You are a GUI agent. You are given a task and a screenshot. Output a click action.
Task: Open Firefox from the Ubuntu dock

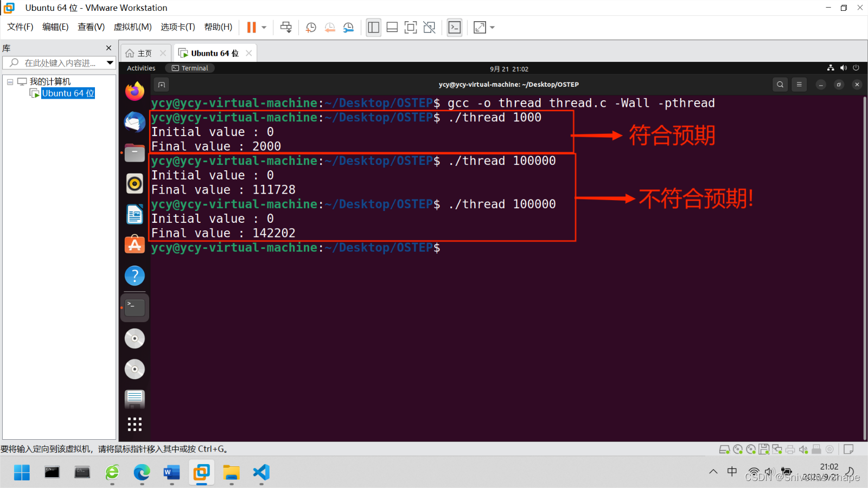coord(135,92)
